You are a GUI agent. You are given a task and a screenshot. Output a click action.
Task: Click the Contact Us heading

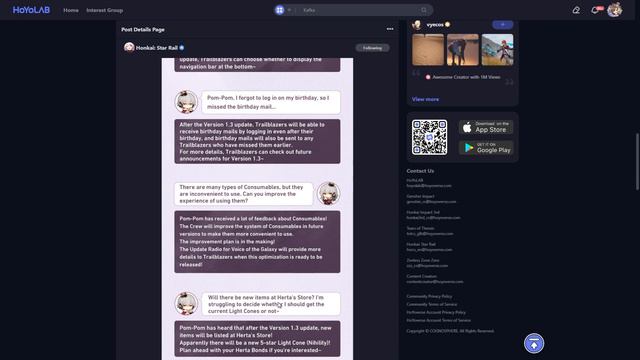420,171
